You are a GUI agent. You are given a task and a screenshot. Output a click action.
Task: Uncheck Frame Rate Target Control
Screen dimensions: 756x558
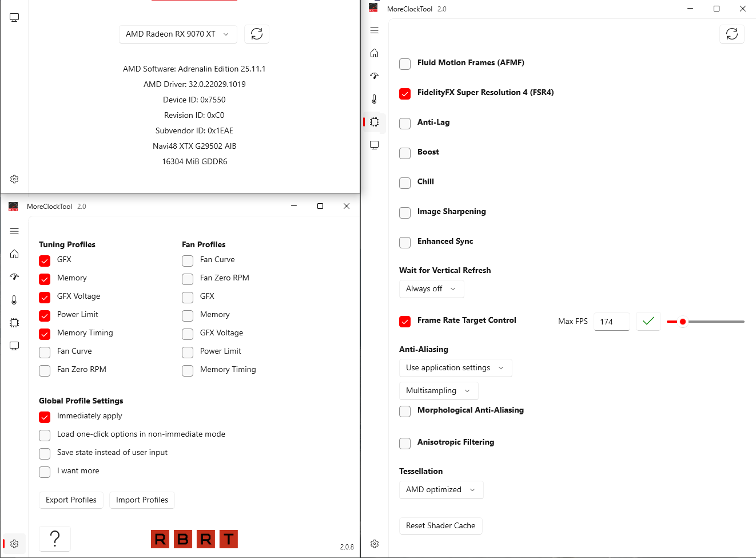(x=405, y=321)
